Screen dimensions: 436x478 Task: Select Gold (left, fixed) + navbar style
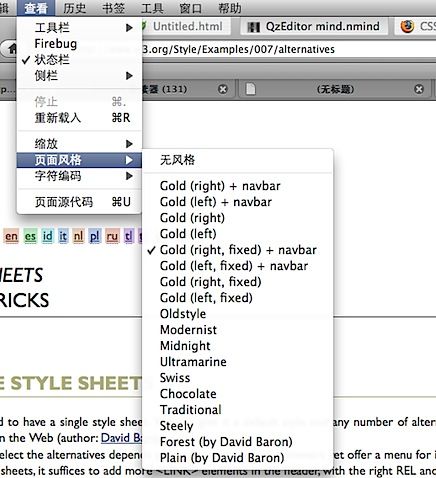(x=237, y=266)
